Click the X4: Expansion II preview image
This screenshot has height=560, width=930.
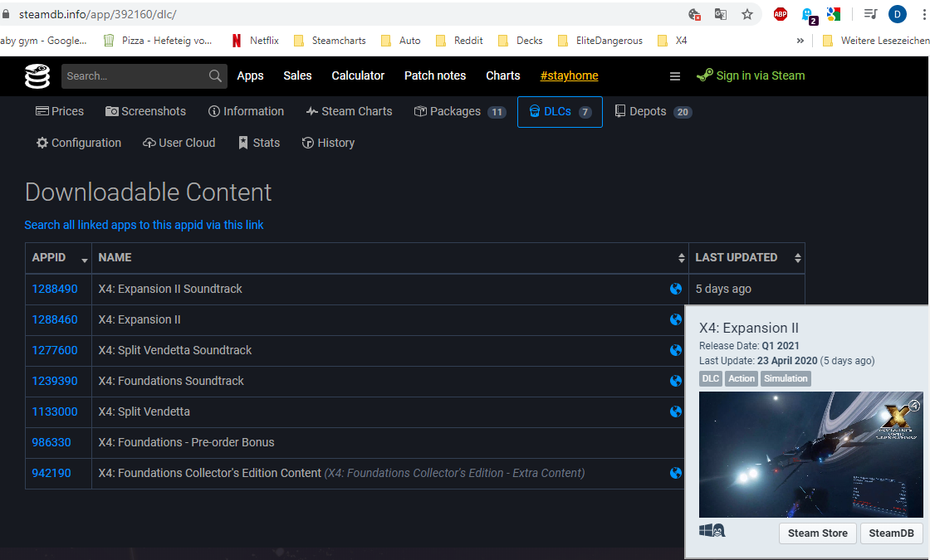tap(810, 455)
